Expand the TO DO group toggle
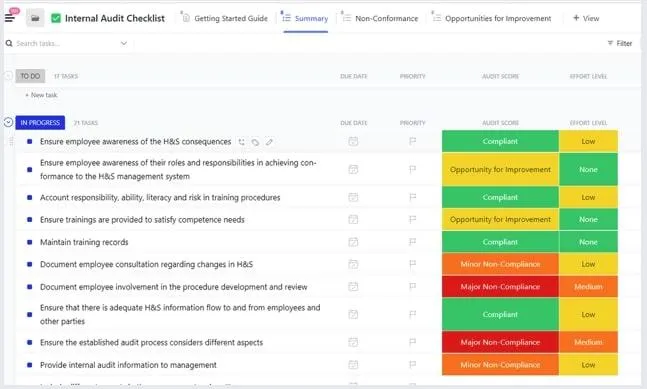Screen dimensions: 647x389 (8, 76)
